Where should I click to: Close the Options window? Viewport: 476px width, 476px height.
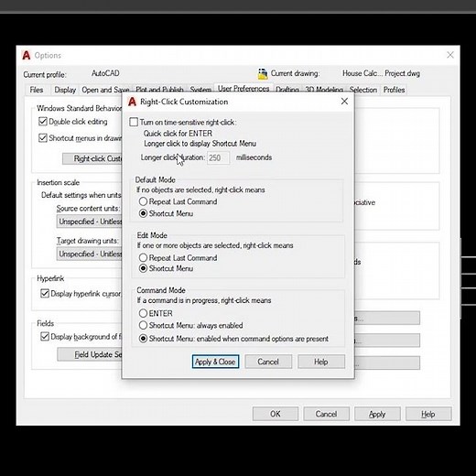(450, 55)
